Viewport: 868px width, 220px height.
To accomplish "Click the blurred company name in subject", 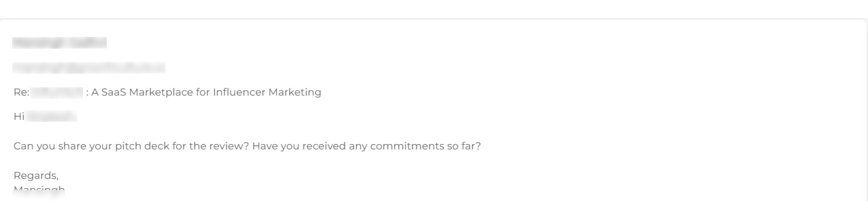I will (x=57, y=92).
